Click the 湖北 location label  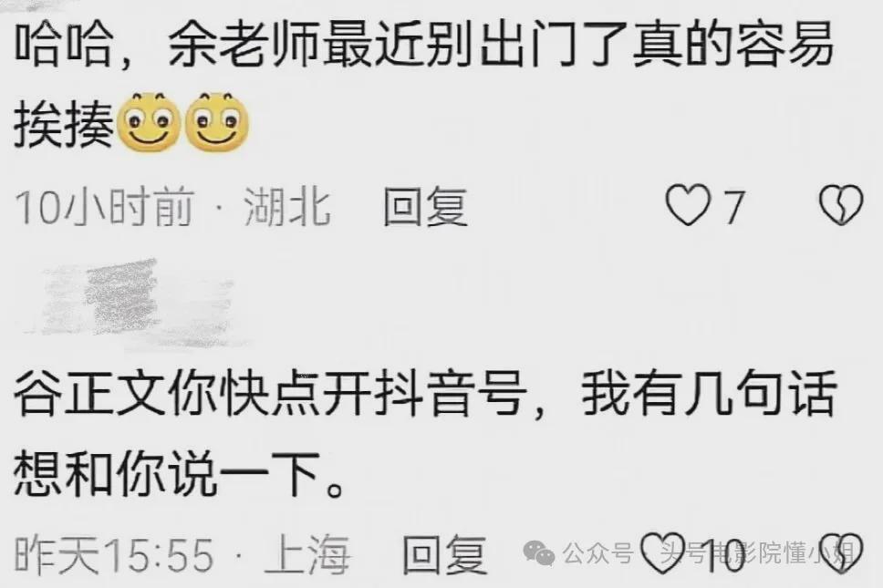[287, 207]
